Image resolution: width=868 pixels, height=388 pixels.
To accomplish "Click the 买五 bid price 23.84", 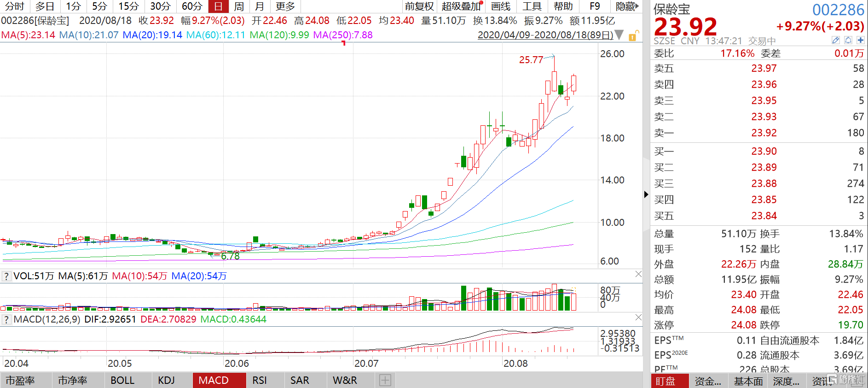I will click(x=764, y=216).
